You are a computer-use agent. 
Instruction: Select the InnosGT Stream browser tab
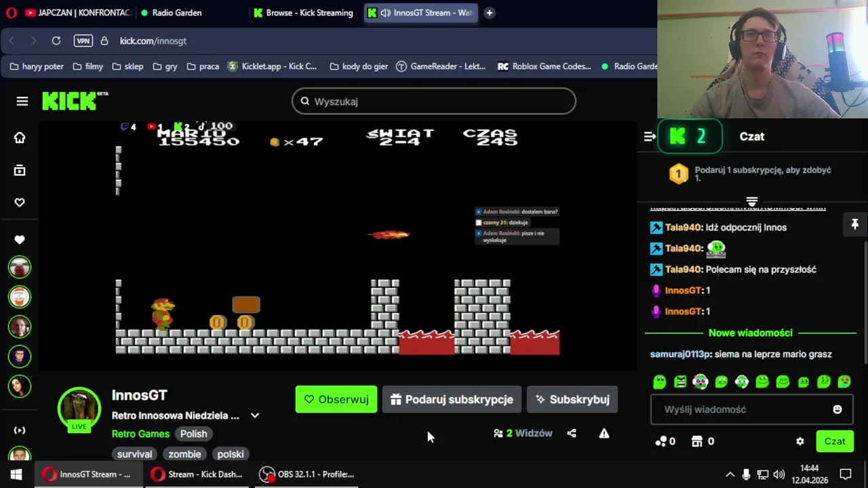420,13
